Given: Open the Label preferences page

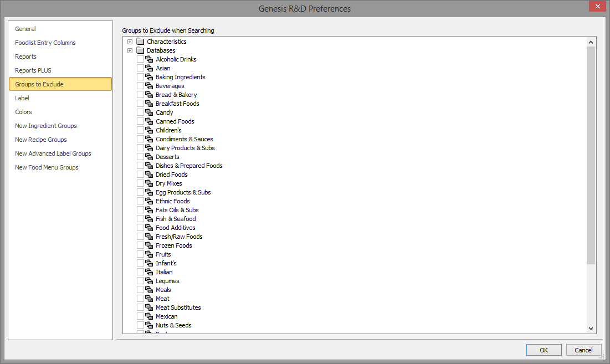Looking at the screenshot, I should (22, 98).
